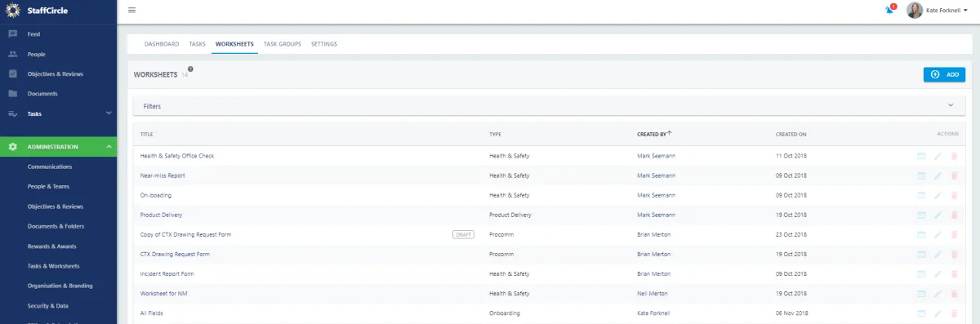Screen dimensions: 980x324
Task: Click the StaffCircle logo
Action: tap(36, 11)
